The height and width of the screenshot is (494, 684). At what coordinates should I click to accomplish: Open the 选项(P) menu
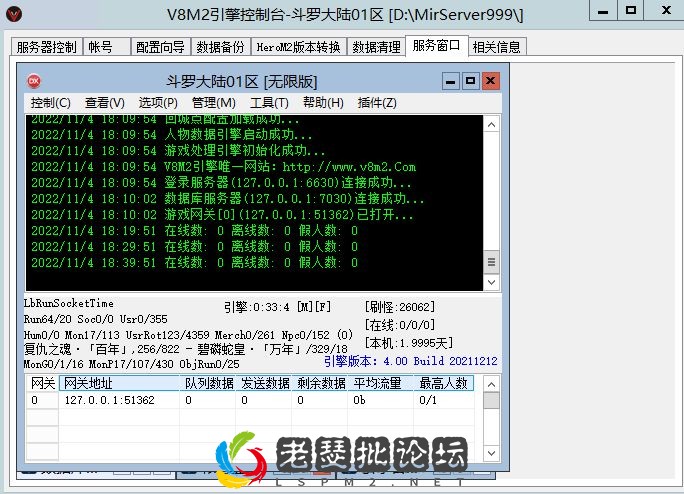point(158,103)
